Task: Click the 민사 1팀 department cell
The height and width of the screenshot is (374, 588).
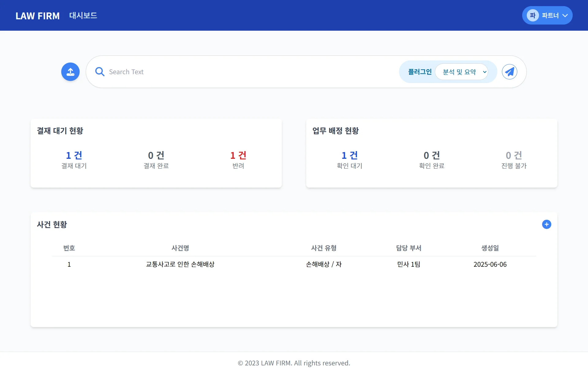Action: click(x=409, y=264)
